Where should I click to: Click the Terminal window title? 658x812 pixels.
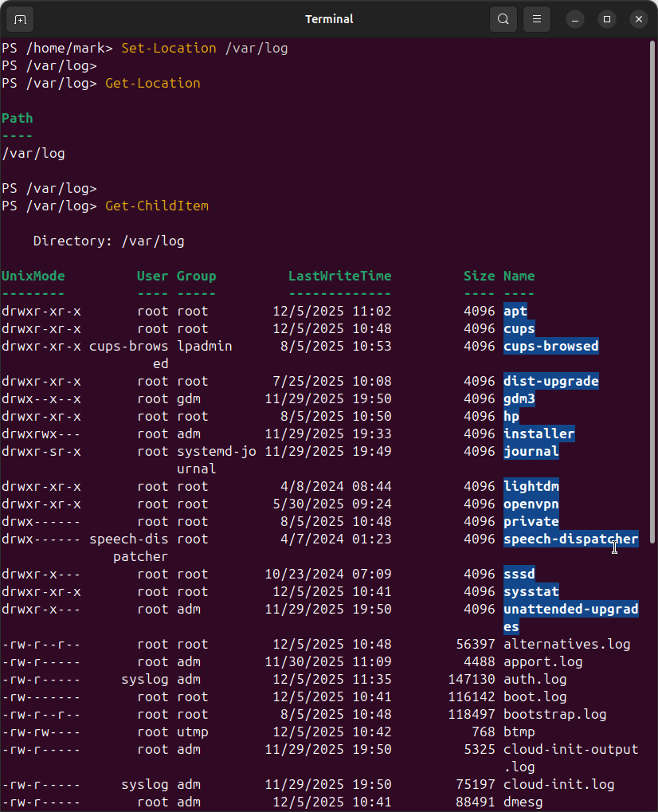(x=329, y=18)
